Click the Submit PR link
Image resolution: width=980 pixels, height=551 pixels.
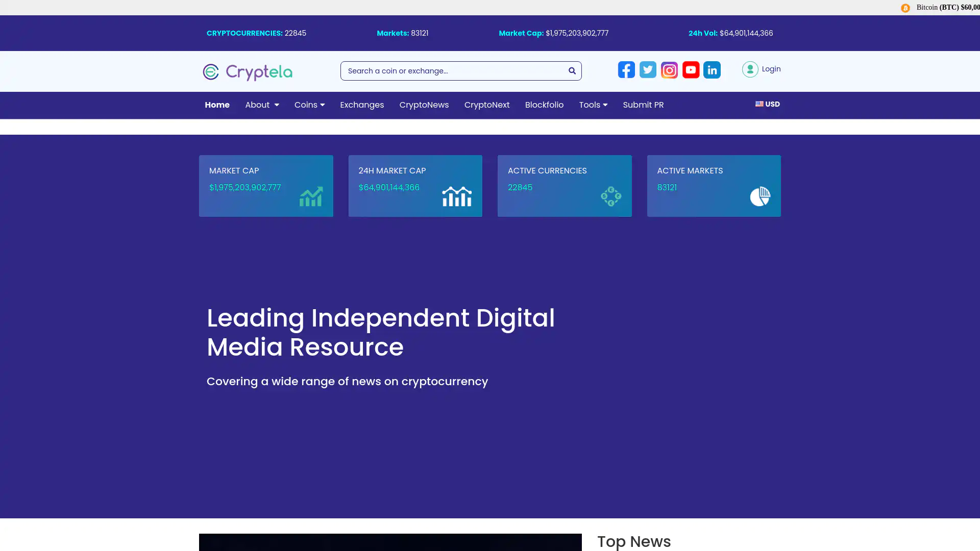643,105
